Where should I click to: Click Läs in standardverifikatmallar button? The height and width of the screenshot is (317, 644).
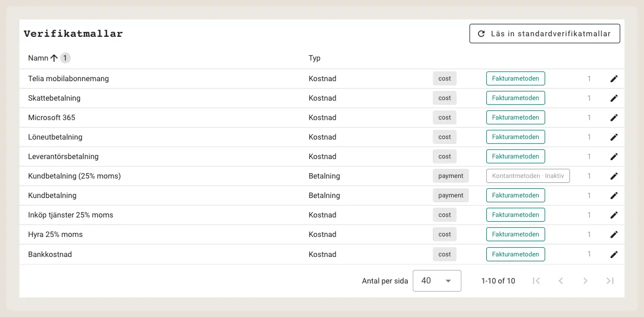pos(545,34)
